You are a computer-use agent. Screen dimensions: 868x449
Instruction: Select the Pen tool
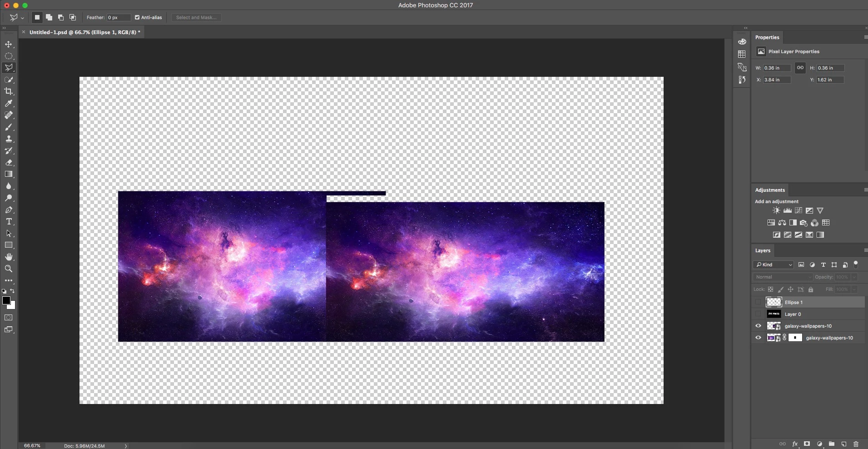[9, 210]
